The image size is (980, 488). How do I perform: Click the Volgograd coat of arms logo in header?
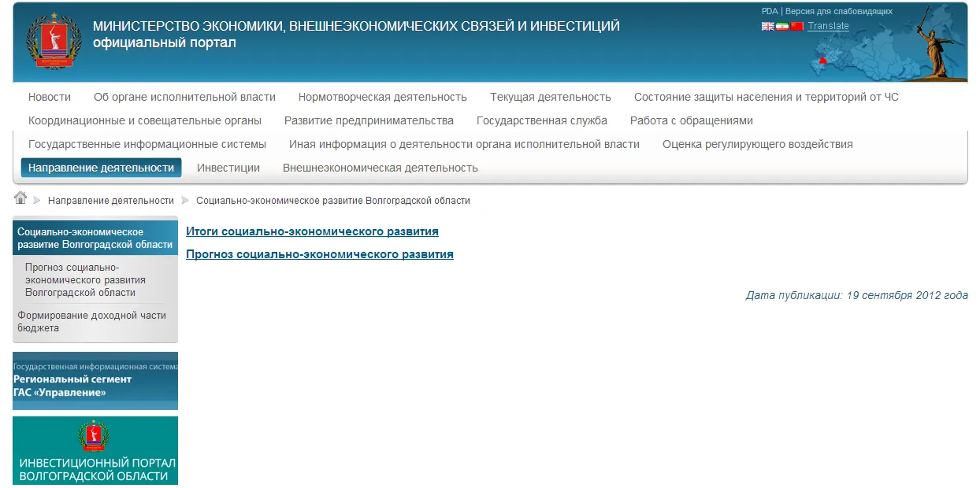pos(54,41)
